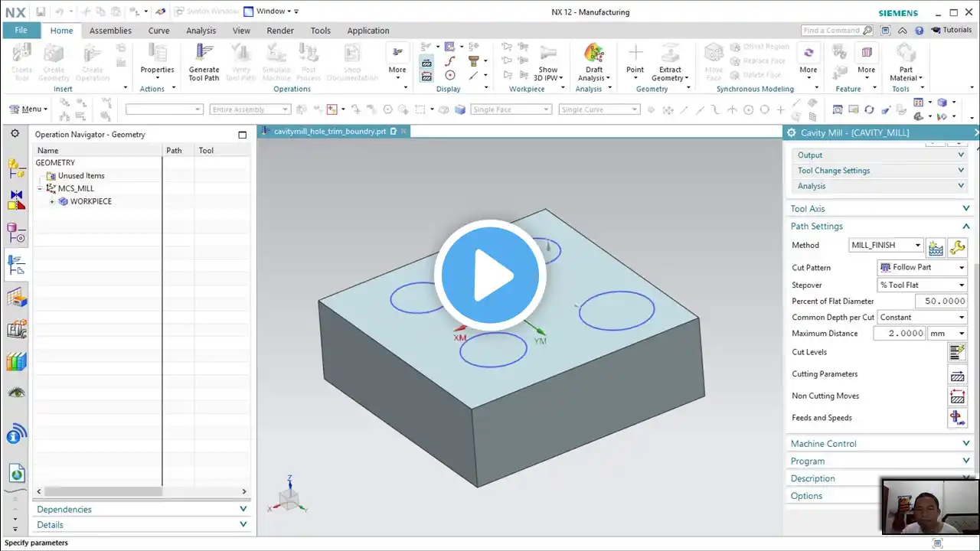Open the Cut Pattern dropdown
The width and height of the screenshot is (980, 551).
pyautogui.click(x=923, y=268)
